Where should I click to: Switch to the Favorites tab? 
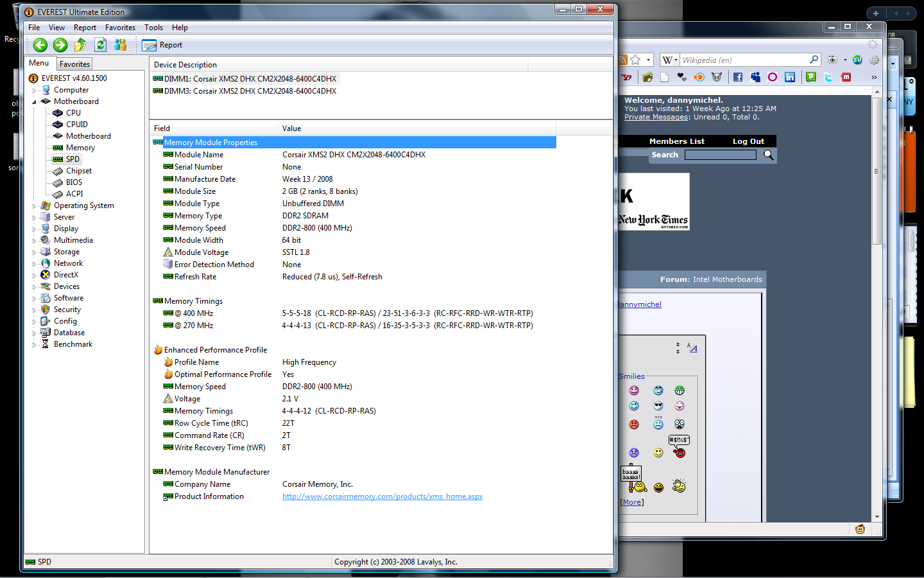click(x=74, y=64)
